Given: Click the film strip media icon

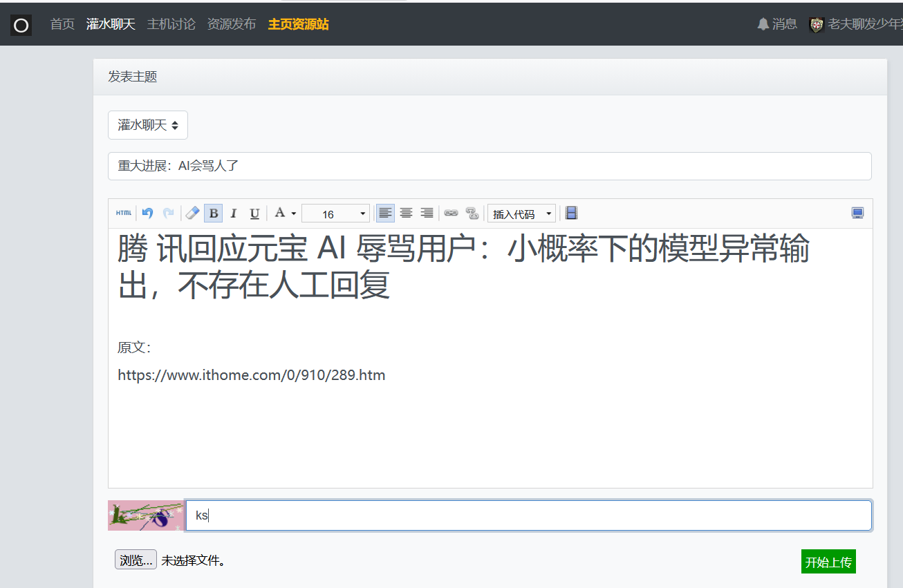Looking at the screenshot, I should tap(571, 214).
